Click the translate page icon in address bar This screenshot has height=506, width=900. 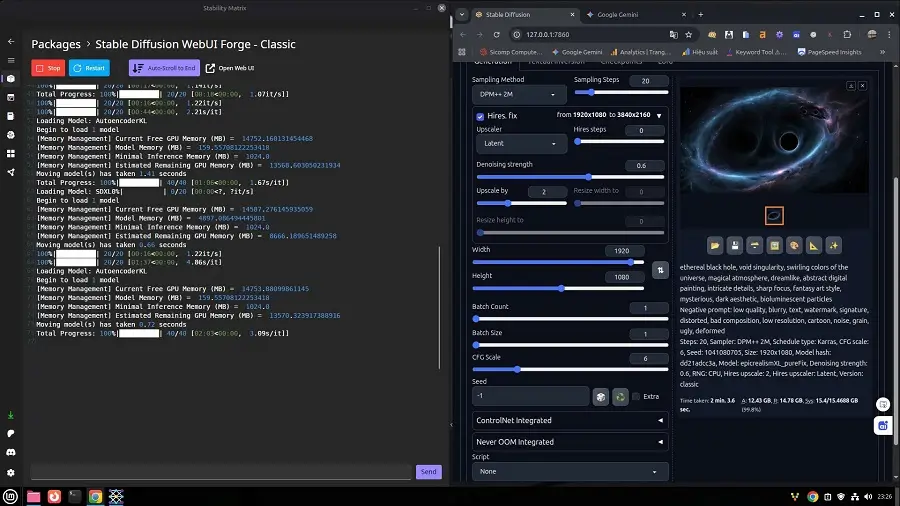click(x=673, y=34)
